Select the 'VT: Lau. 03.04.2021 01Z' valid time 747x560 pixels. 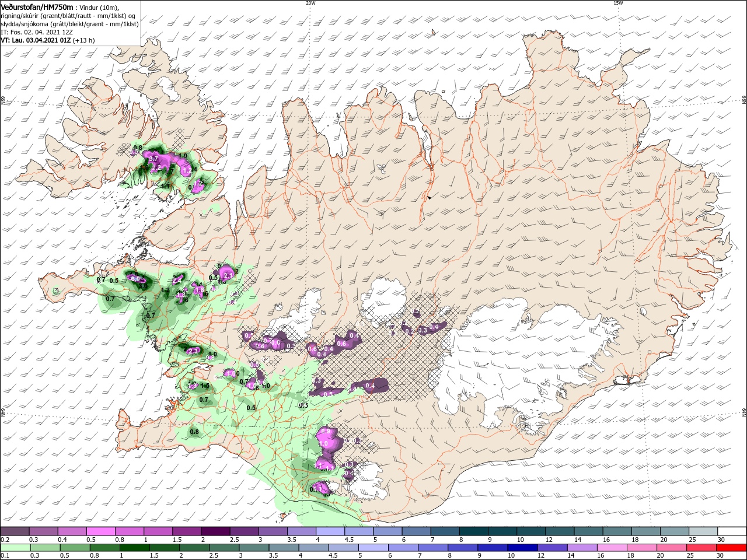pyautogui.click(x=36, y=40)
